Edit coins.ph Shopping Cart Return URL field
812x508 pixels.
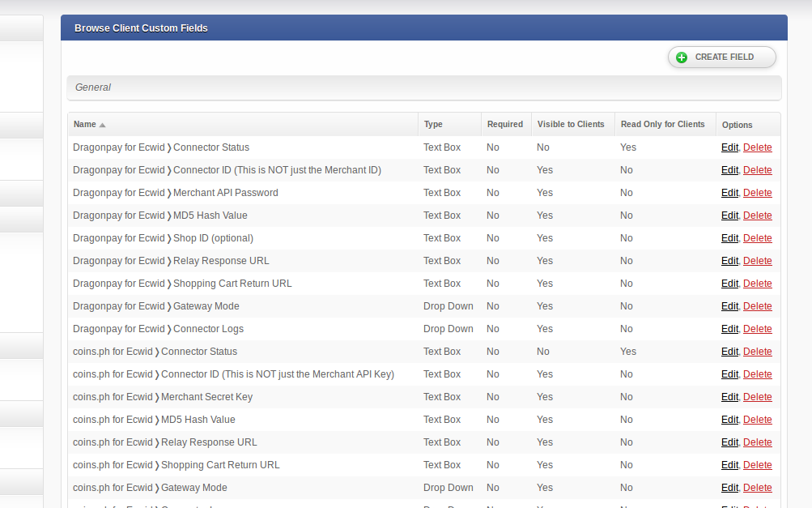(x=729, y=465)
